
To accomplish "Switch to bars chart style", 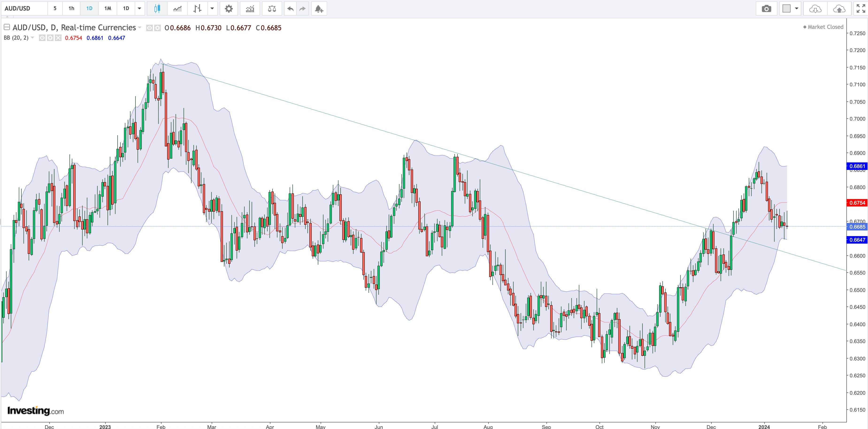I will [x=197, y=8].
